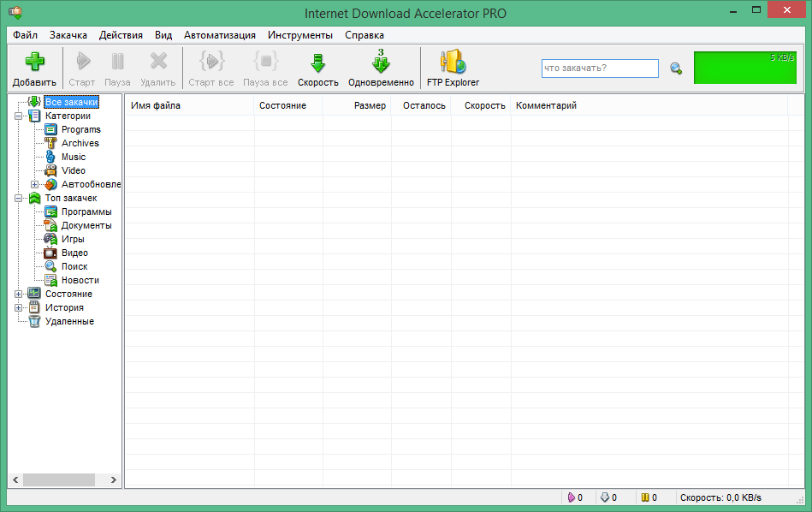Click the application icon in title bar

pos(15,13)
